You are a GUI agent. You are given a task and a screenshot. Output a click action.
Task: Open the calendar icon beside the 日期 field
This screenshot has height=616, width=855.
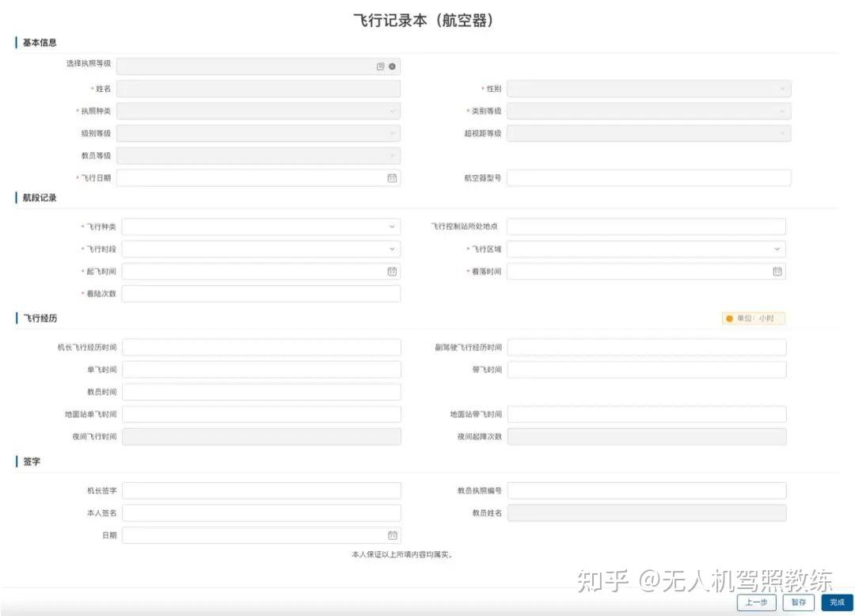coord(391,534)
